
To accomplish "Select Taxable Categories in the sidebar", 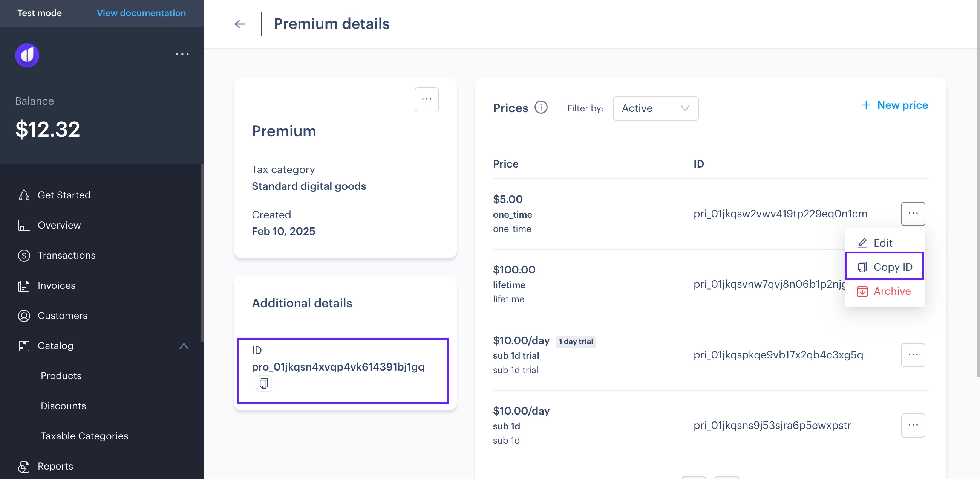I will pos(84,436).
